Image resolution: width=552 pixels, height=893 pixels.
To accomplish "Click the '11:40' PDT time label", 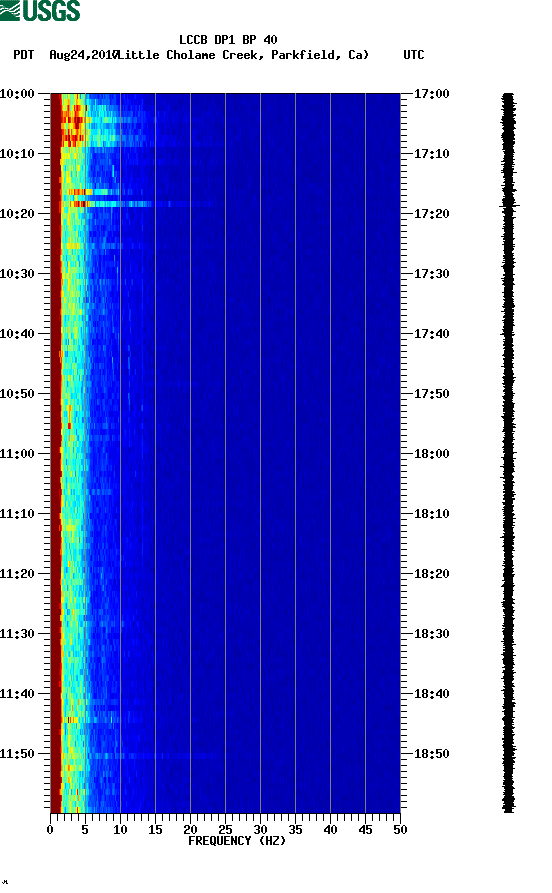I will click(x=17, y=694).
